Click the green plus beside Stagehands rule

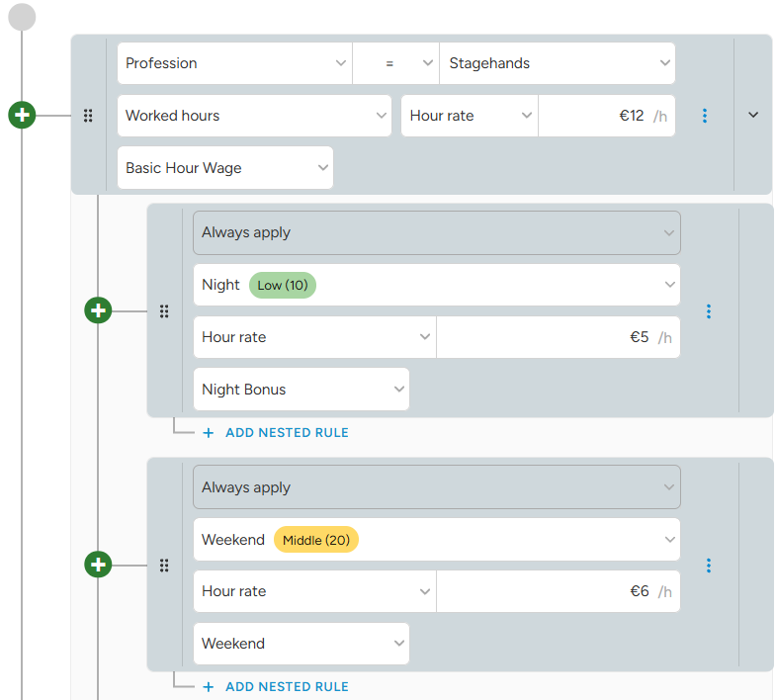click(x=22, y=115)
